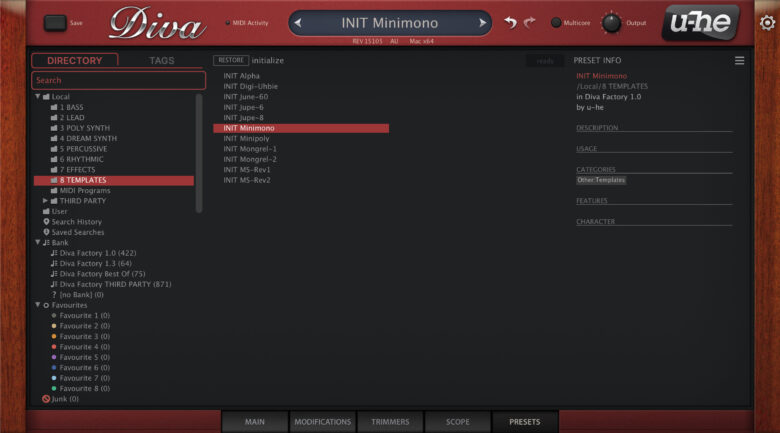Open Search History entry
780x433 pixels.
(73, 222)
